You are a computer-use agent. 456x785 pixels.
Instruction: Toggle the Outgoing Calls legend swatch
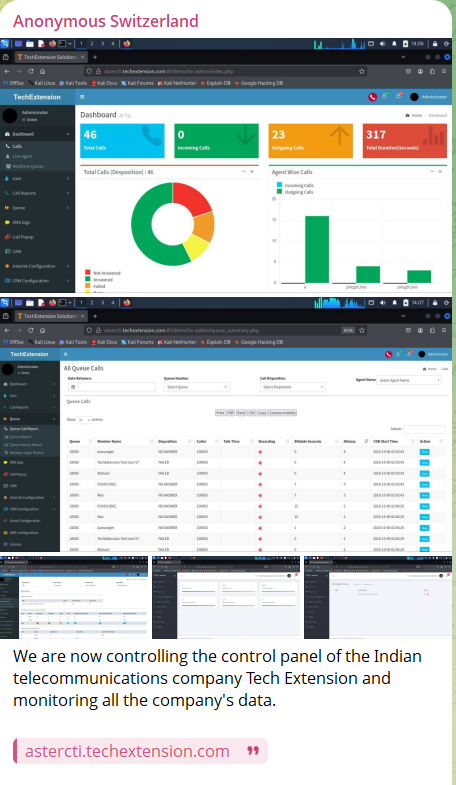279,192
